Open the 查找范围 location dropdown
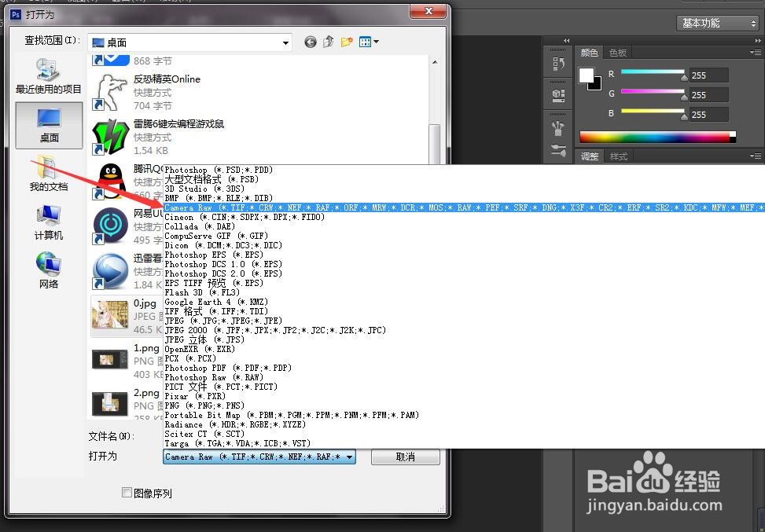Screen dimensions: 765x532 tap(189, 43)
